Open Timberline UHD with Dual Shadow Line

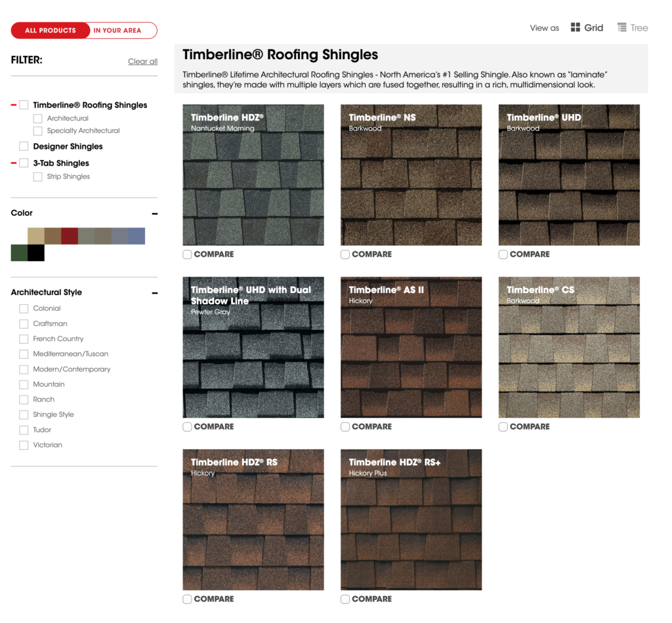click(x=253, y=348)
